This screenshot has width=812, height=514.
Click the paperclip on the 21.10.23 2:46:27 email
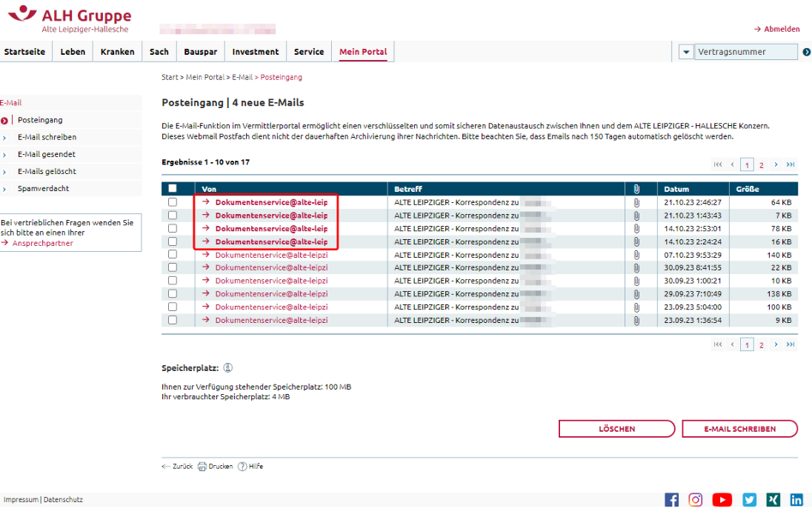(636, 202)
